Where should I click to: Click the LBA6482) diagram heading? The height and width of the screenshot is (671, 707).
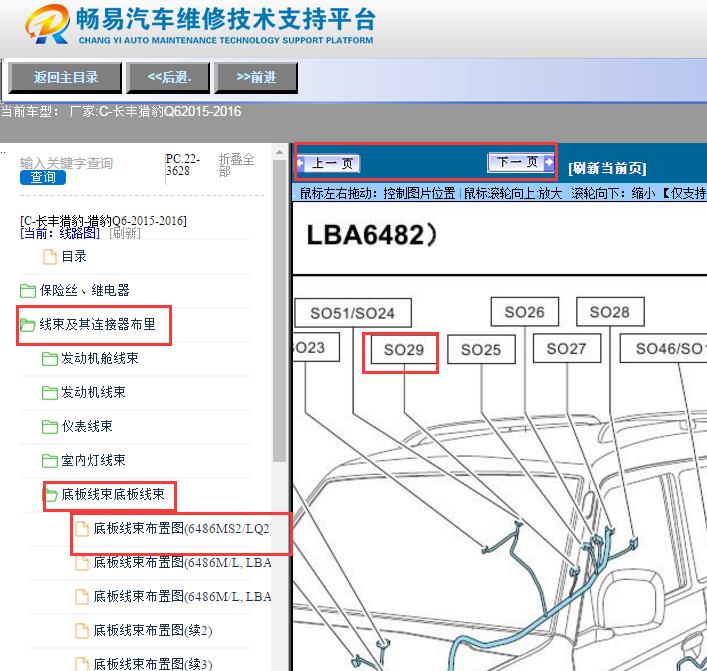click(x=372, y=235)
